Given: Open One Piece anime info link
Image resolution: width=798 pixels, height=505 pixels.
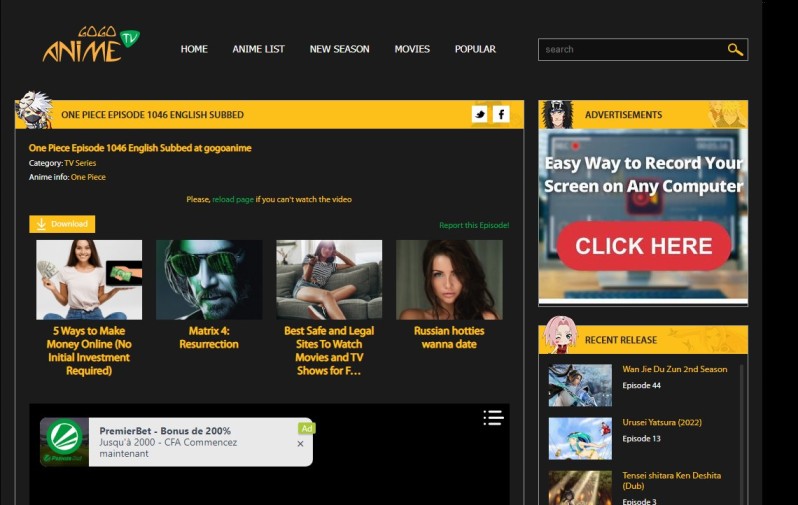Looking at the screenshot, I should (88, 177).
